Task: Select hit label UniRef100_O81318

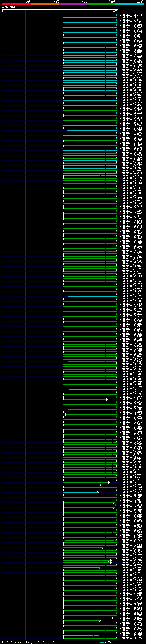Action: (131, 299)
